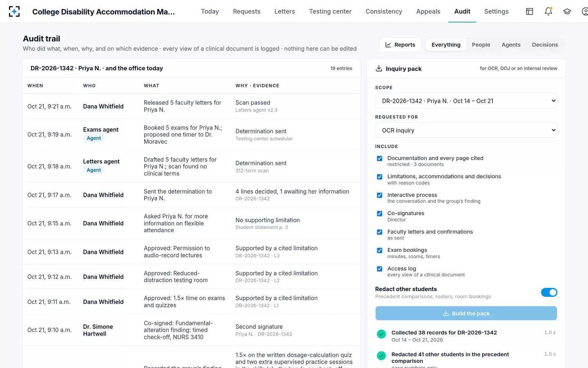The width and height of the screenshot is (588, 368).
Task: Open the Testing center tab
Action: (x=330, y=11)
